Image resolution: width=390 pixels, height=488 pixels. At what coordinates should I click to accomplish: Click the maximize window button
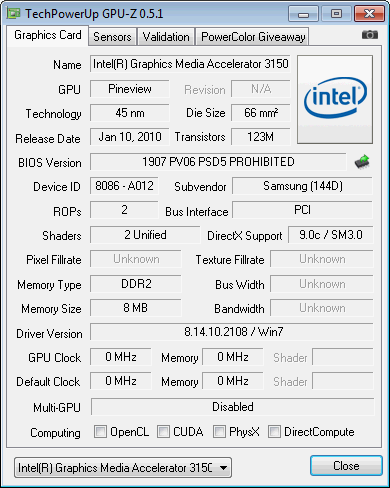click(336, 14)
